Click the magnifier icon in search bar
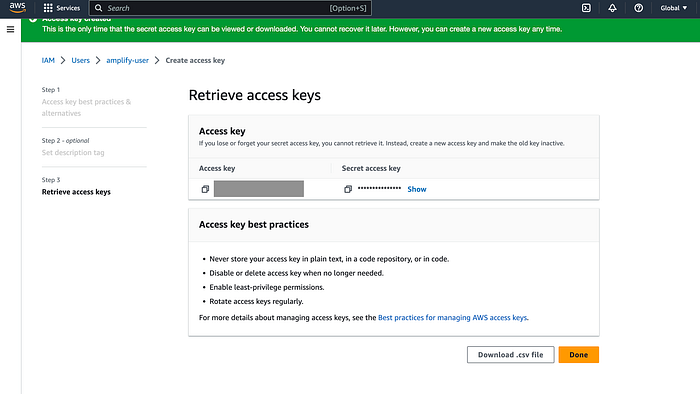The image size is (700, 394). [x=99, y=8]
